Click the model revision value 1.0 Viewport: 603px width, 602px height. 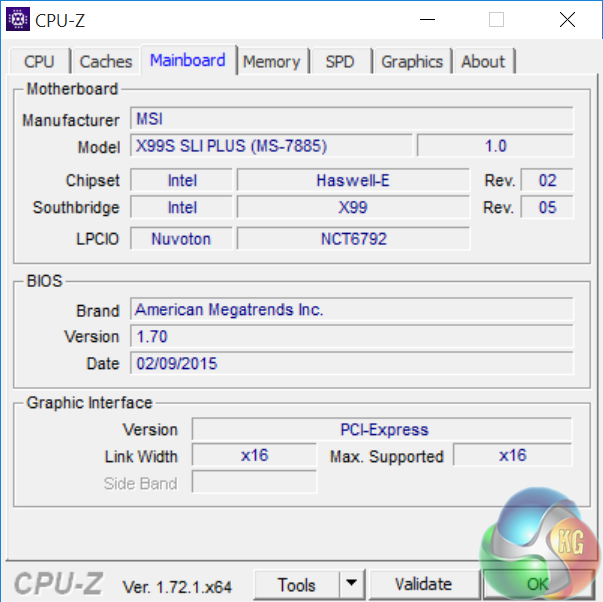click(x=495, y=146)
